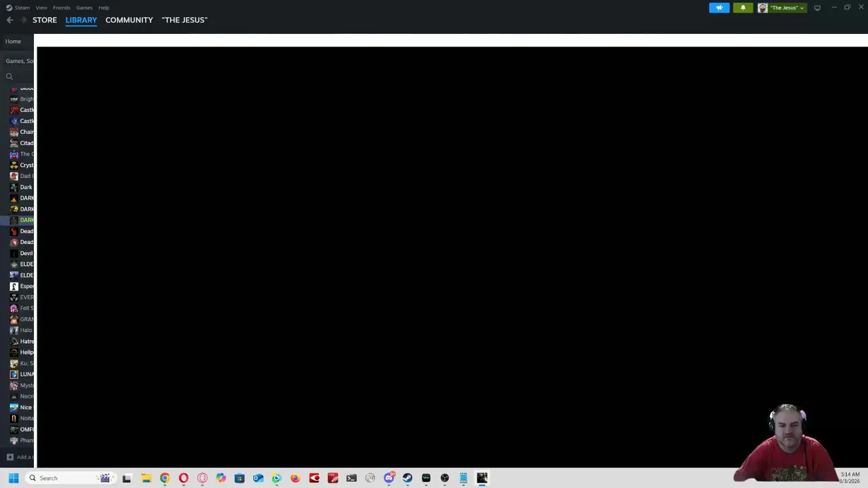Open Microsoft Copilot from taskbar
This screenshot has width=868, height=488.
pos(220,478)
